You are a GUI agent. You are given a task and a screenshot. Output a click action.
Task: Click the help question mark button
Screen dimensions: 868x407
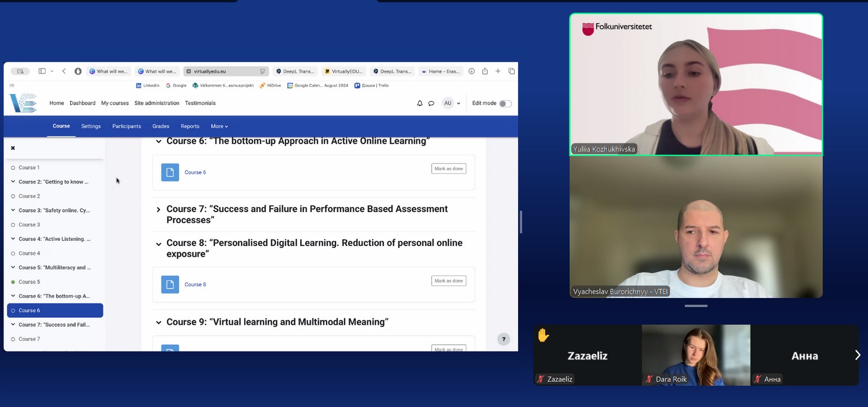click(504, 339)
